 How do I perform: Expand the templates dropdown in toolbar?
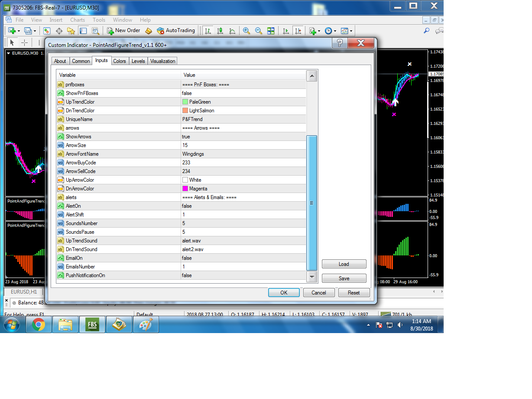tap(351, 31)
